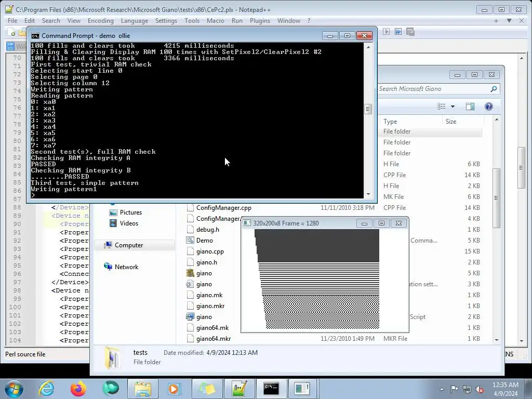Open the Edit menu in Notepad++
Image resolution: width=532 pixels, height=399 pixels.
coord(30,21)
